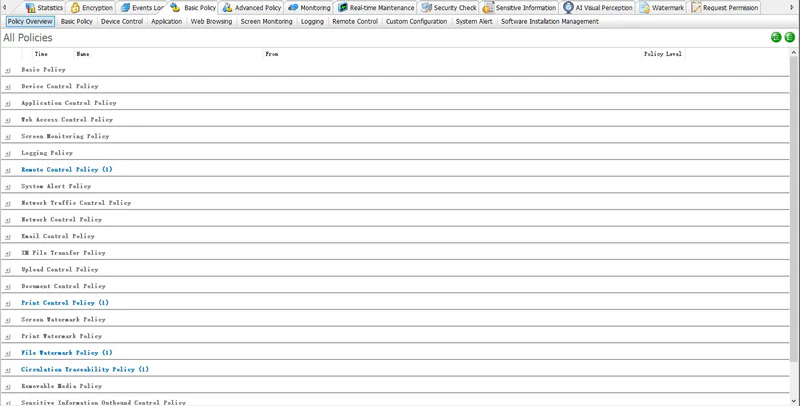Open the Device Control sub-tab
Screen dimensions: 800x406
[x=122, y=21]
